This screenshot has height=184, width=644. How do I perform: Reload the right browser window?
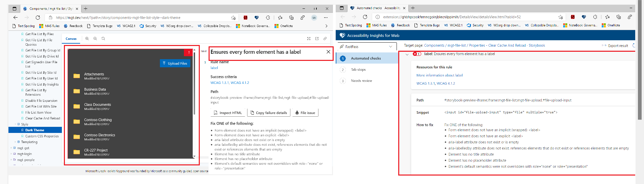pos(365,17)
